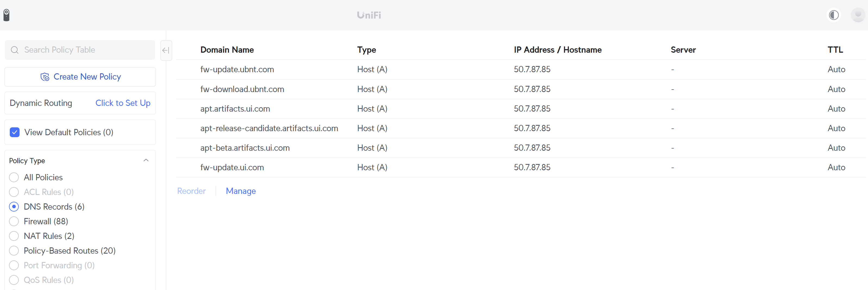Image resolution: width=868 pixels, height=290 pixels.
Task: Select Policy-Based Routes (20) option
Action: (14, 251)
